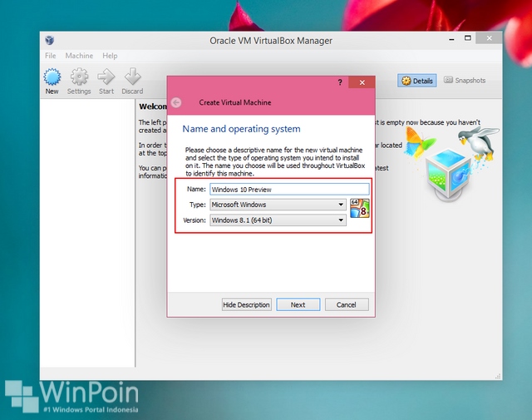
Task: Click the Discard toolbar icon
Action: (x=132, y=82)
